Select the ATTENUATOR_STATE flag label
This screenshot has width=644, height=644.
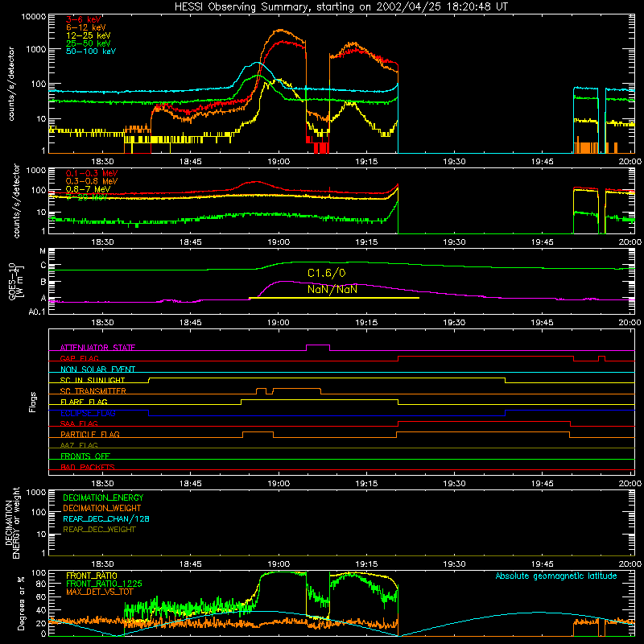tap(97, 348)
